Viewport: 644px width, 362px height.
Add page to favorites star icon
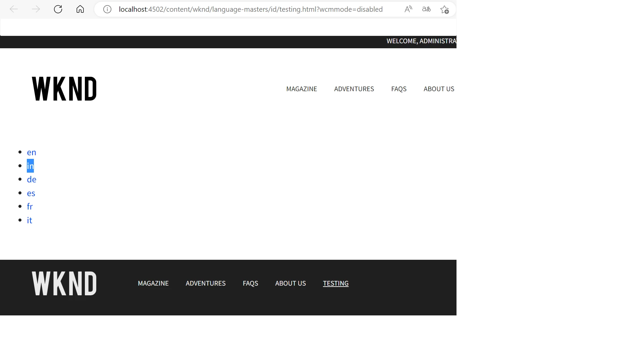coord(444,9)
